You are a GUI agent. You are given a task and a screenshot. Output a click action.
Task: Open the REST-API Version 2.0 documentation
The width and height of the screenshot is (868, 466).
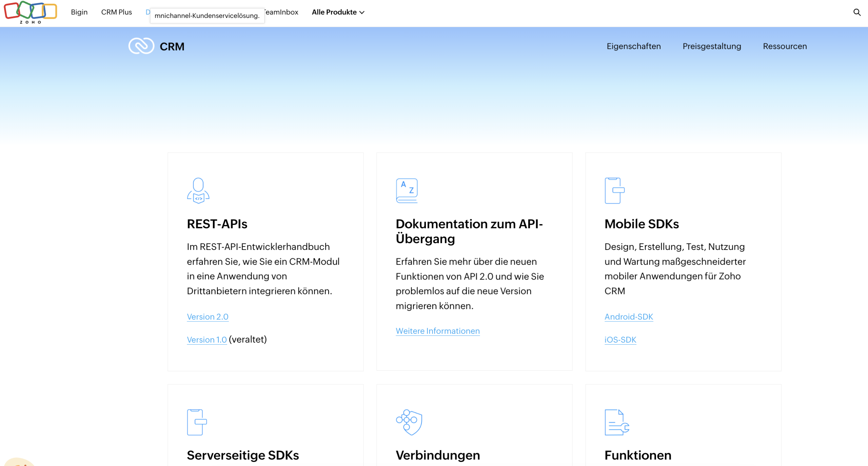tap(208, 317)
